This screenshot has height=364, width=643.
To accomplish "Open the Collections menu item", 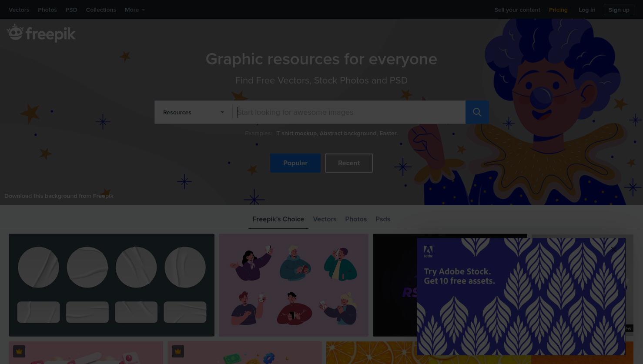I will [101, 10].
